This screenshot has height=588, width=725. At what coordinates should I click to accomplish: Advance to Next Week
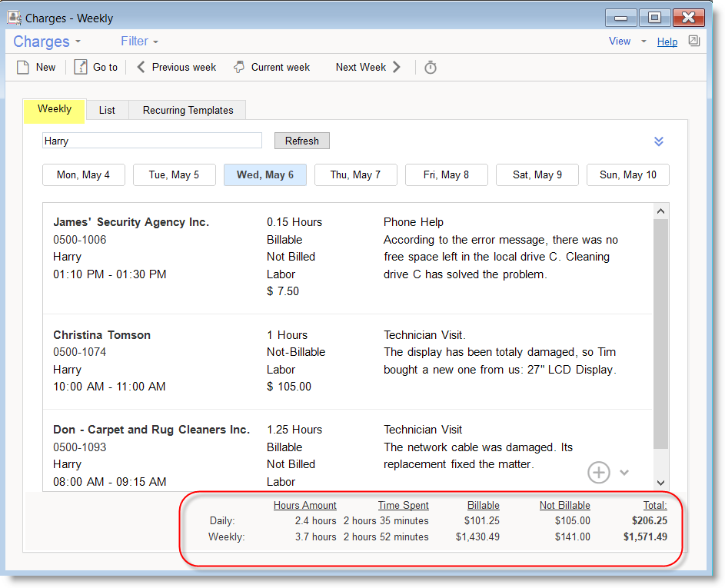[367, 67]
